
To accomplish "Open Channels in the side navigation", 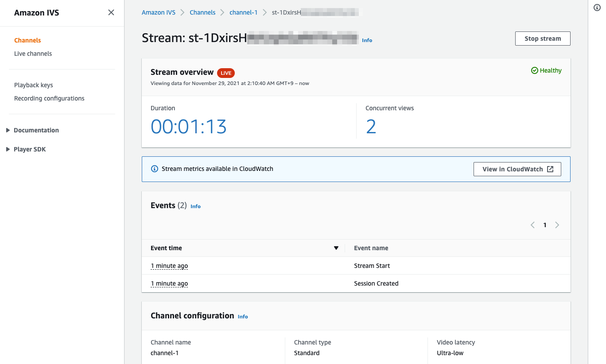I will (x=27, y=40).
